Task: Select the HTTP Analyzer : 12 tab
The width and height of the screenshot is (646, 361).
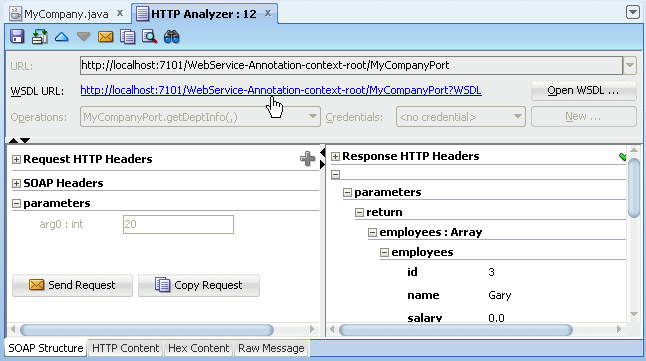Action: (204, 14)
